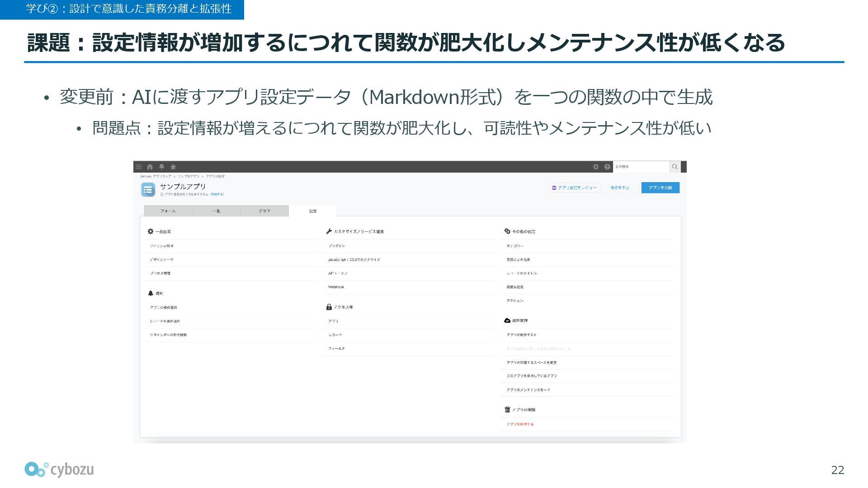Open notifications bell in the header bar

(x=161, y=167)
